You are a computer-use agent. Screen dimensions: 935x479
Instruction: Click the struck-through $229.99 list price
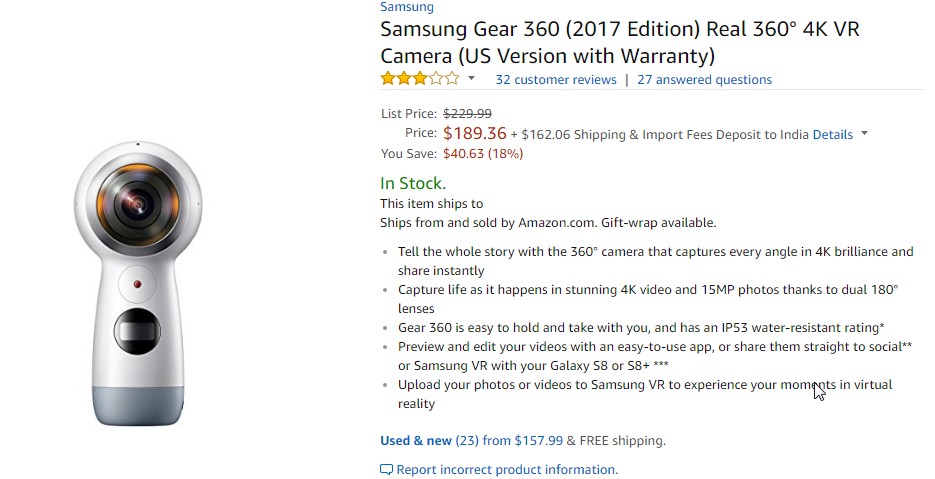coord(468,113)
